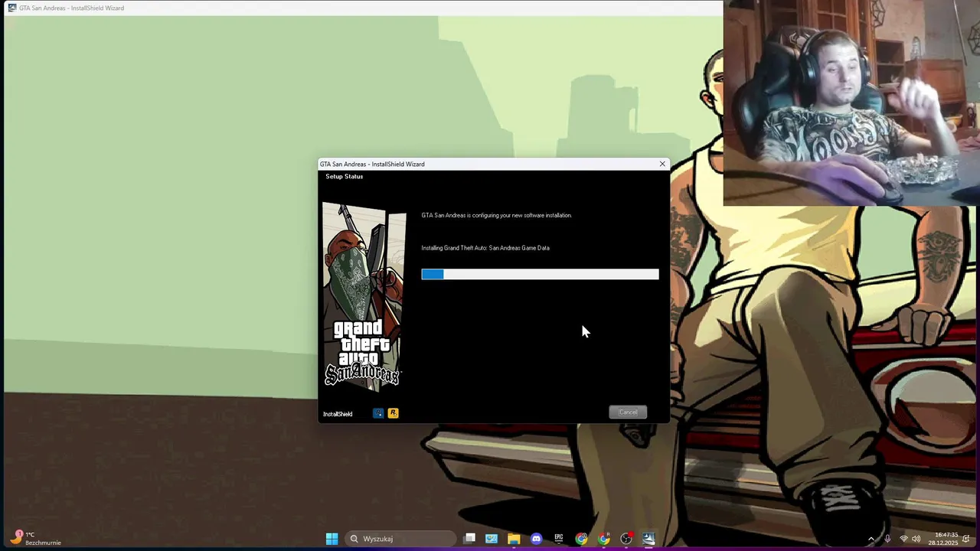980x551 pixels.
Task: Open the Windows Start menu
Action: point(332,539)
